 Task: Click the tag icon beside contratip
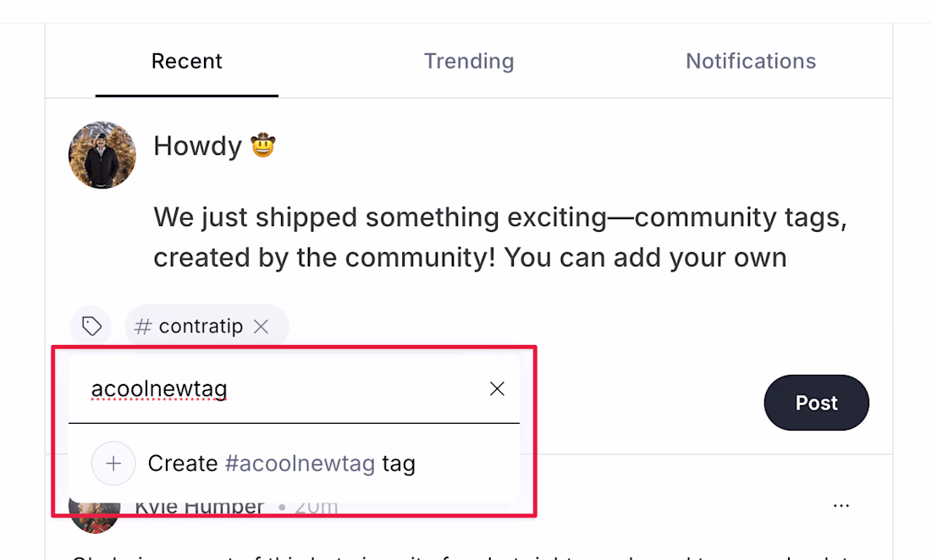point(91,327)
